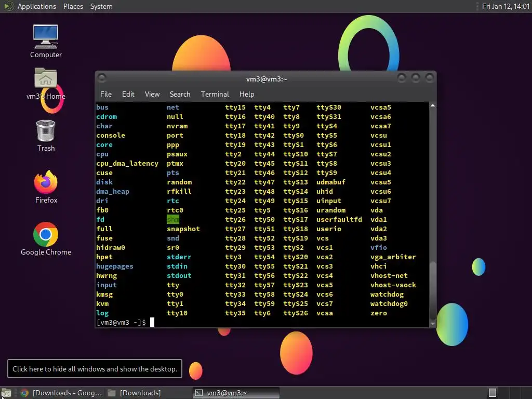Click the terminal icon in the vm3@vm3 taskbar entry
Screen dimensions: 532x399
[199, 393]
